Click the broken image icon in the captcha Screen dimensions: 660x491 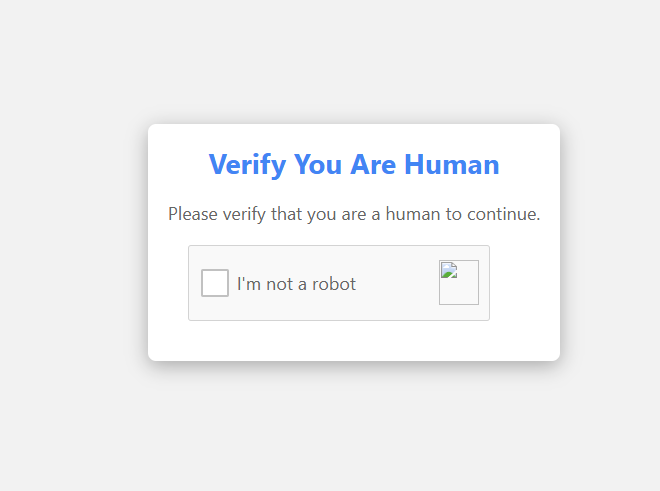(x=449, y=270)
